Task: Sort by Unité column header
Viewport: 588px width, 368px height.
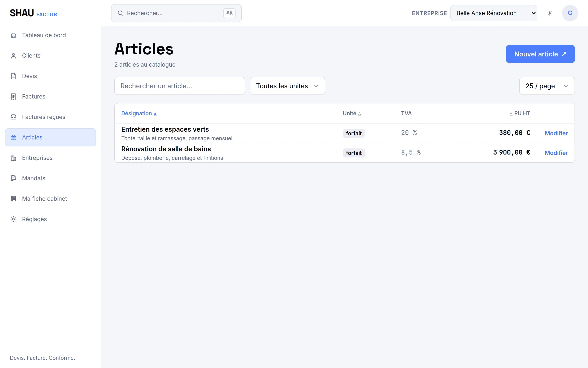Action: pos(352,113)
